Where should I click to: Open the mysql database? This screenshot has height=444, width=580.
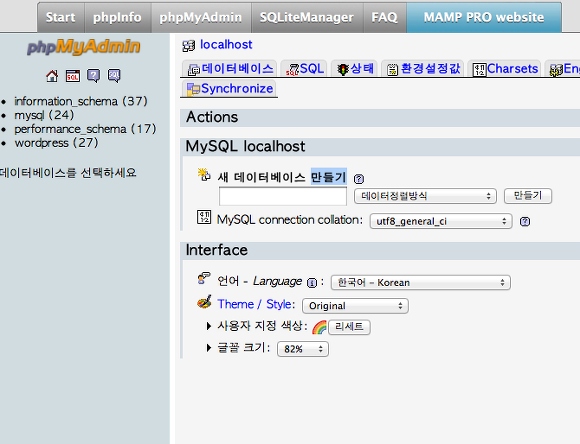(x=44, y=115)
